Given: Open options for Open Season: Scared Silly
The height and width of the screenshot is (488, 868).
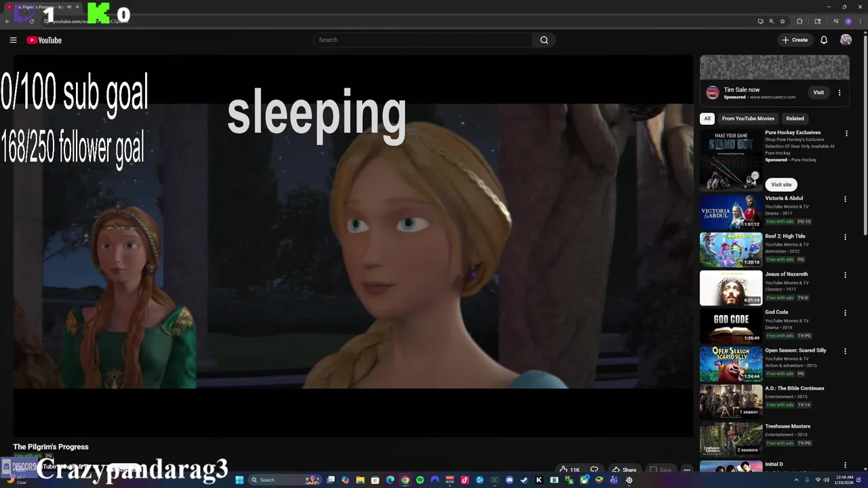Looking at the screenshot, I should [x=845, y=351].
